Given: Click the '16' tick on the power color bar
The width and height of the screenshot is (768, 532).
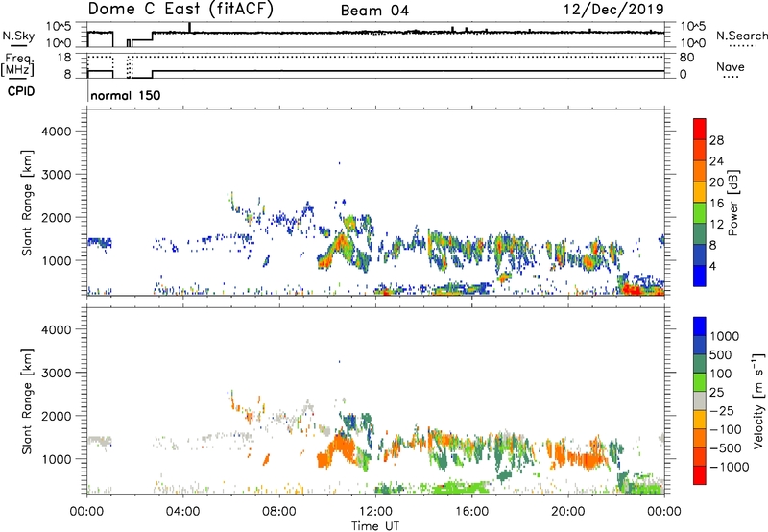Looking at the screenshot, I should click(x=716, y=204).
